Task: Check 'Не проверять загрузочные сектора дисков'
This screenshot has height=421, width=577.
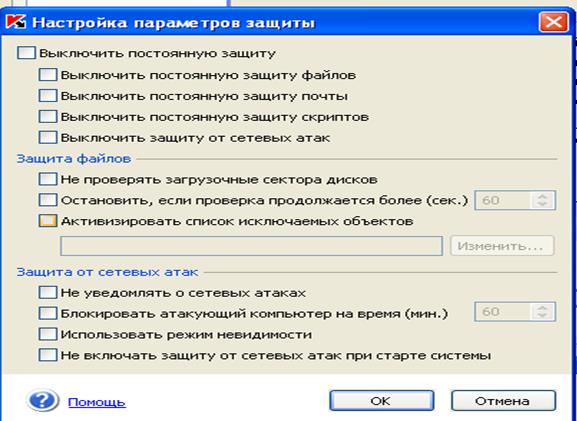Action: click(x=48, y=179)
